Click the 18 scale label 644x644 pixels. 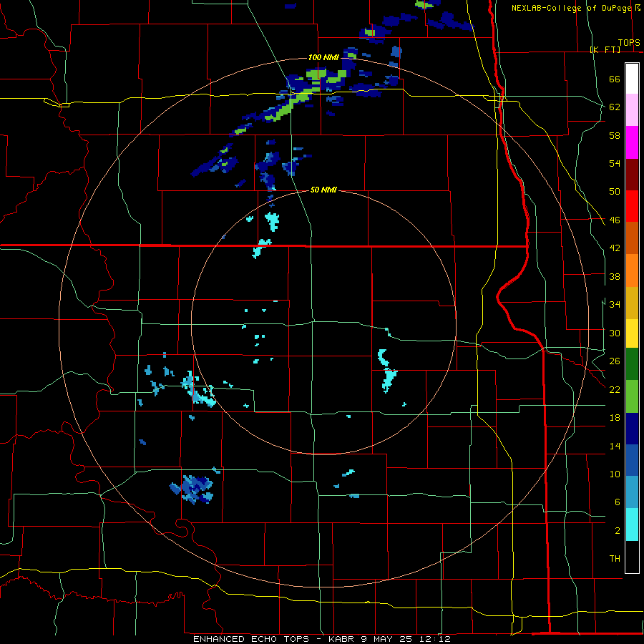click(615, 418)
